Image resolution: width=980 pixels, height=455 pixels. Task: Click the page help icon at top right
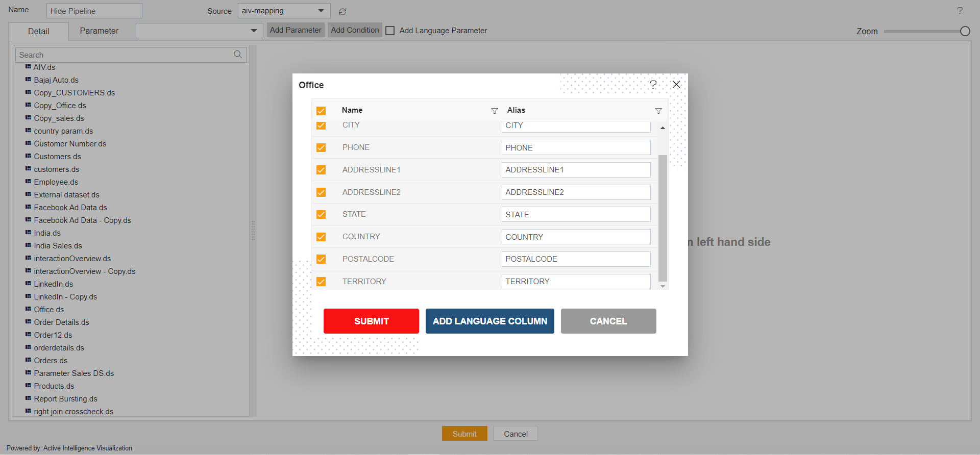point(960,11)
